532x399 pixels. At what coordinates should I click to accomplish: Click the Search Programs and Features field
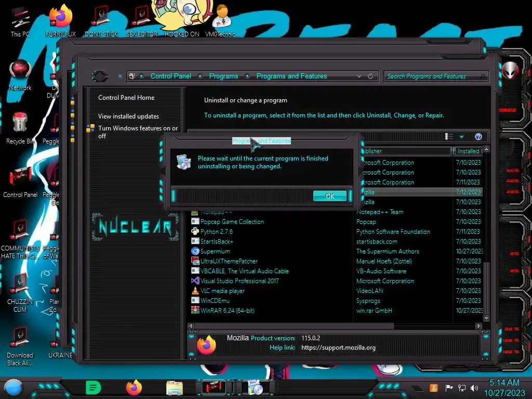point(436,76)
